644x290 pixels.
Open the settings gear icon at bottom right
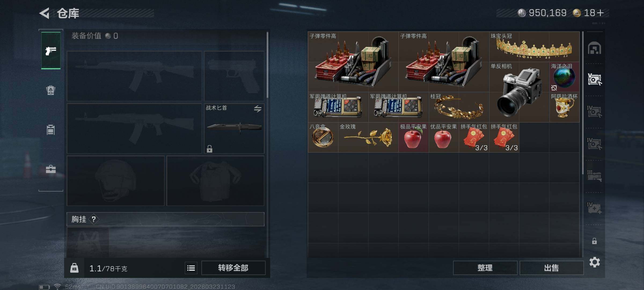pos(595,262)
